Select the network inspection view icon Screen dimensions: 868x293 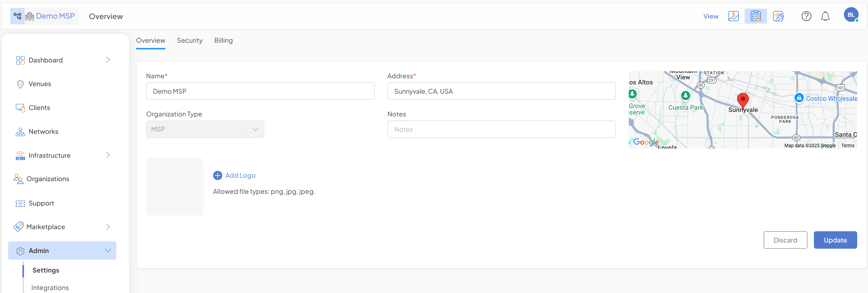tap(755, 16)
